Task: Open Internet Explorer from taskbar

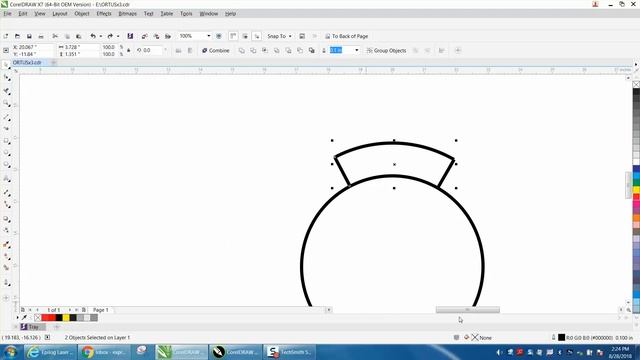Action: [x=50, y=352]
